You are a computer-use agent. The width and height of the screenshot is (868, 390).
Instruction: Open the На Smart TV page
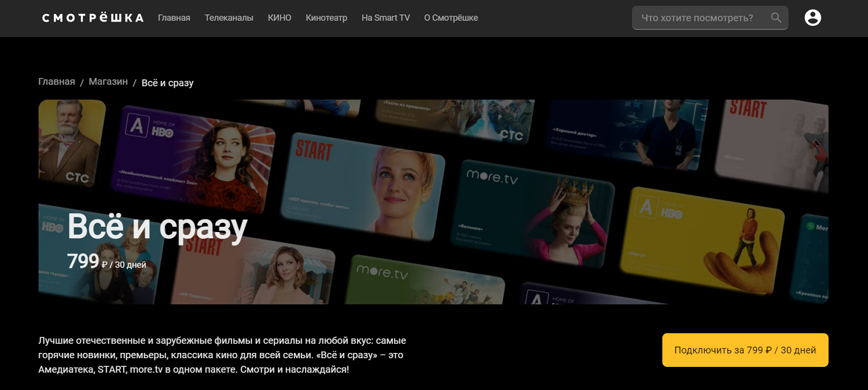coord(385,18)
